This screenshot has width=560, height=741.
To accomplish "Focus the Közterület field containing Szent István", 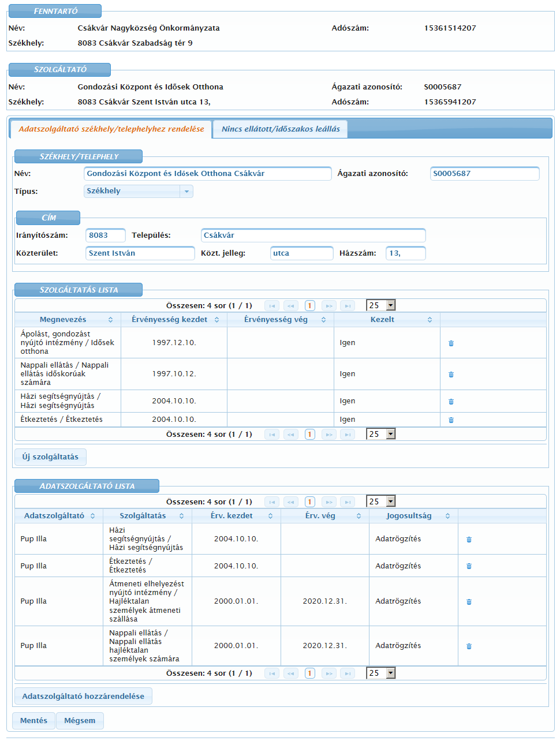I will coord(140,253).
